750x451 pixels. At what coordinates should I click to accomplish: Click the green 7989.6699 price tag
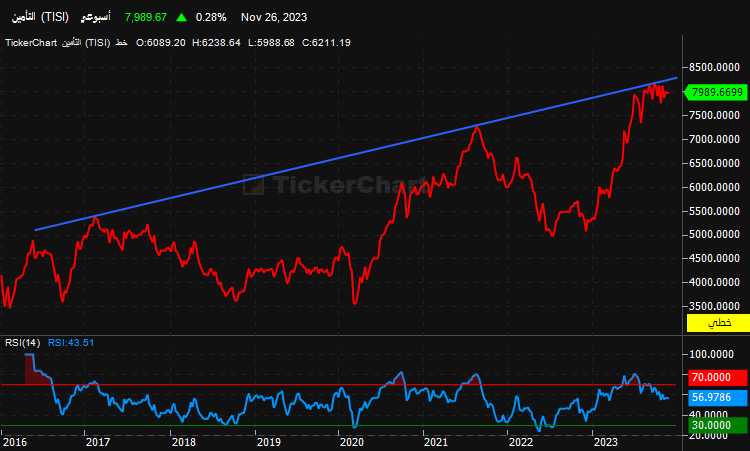tap(716, 92)
